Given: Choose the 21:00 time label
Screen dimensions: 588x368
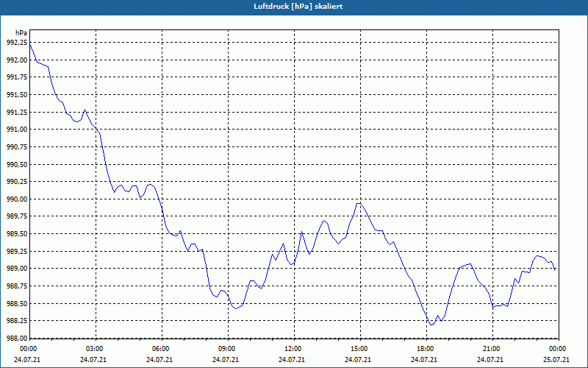Looking at the screenshot, I should [490, 349].
